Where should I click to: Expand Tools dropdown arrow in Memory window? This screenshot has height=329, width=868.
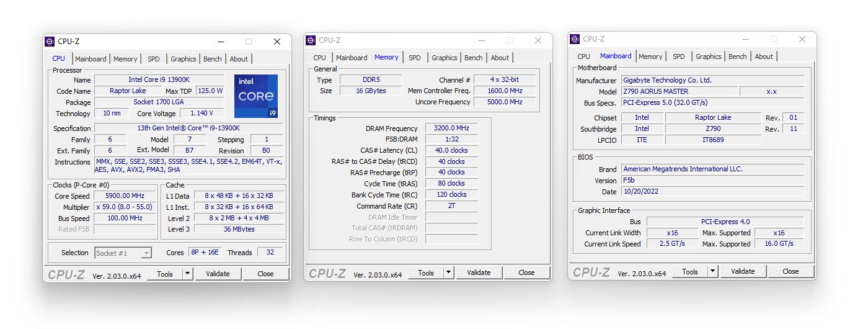coord(449,273)
